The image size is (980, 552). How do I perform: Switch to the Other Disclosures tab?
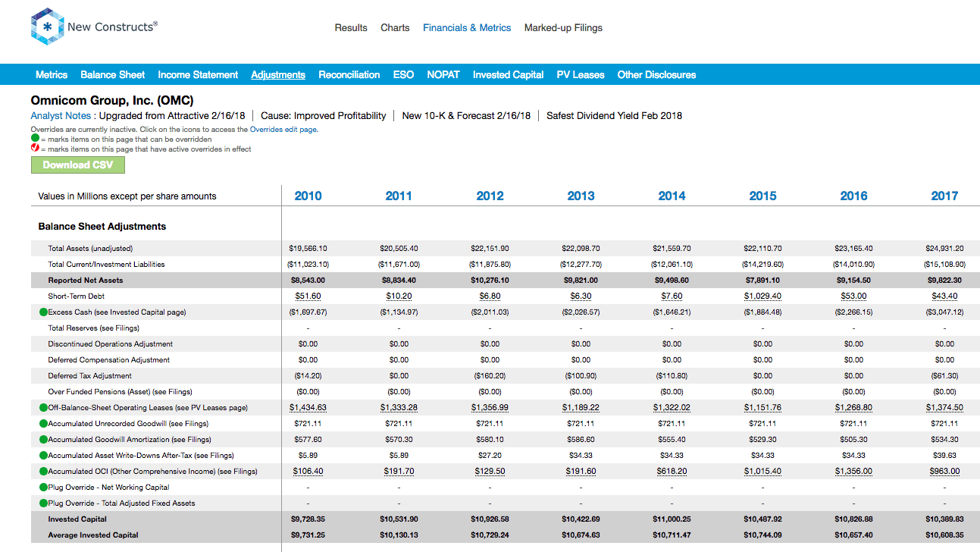click(656, 74)
